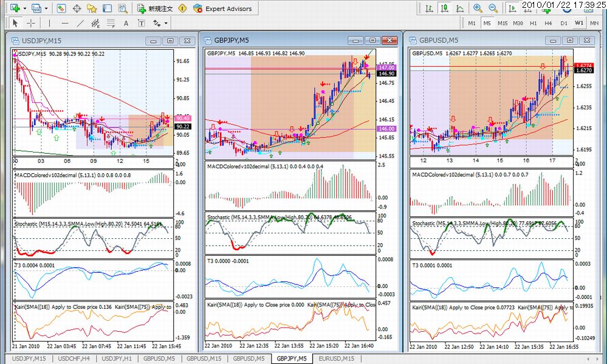Pick the Fibonacci retracement tool
Image resolution: width=607 pixels, height=364 pixels.
coord(111,23)
